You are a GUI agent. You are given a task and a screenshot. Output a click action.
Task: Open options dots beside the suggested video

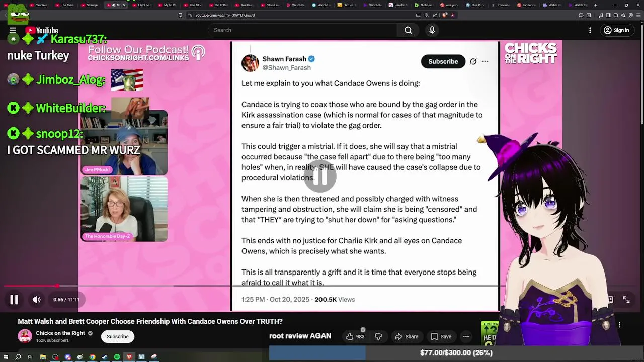point(620,325)
